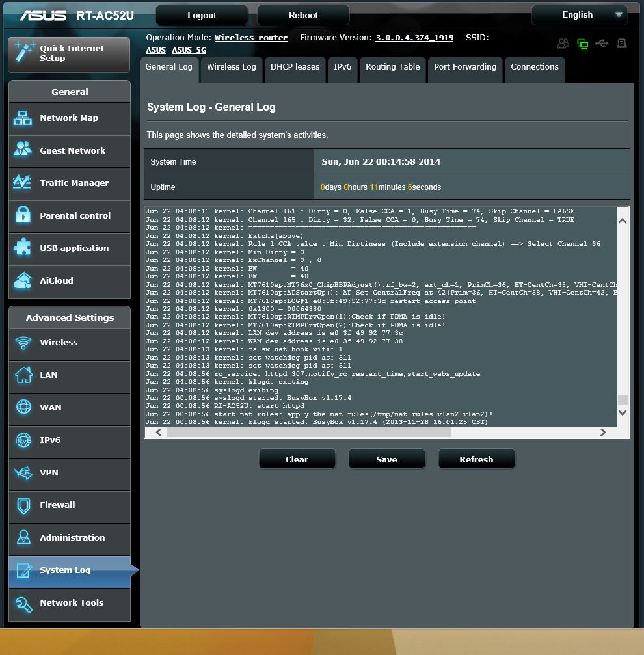The height and width of the screenshot is (655, 644).
Task: Click the IPv6 globe icon
Action: coord(23,440)
